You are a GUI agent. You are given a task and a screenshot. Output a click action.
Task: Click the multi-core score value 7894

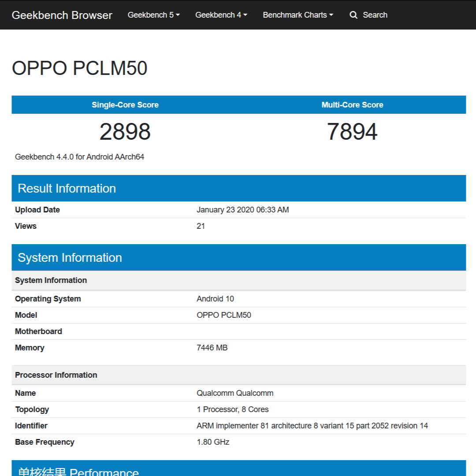[x=352, y=131]
